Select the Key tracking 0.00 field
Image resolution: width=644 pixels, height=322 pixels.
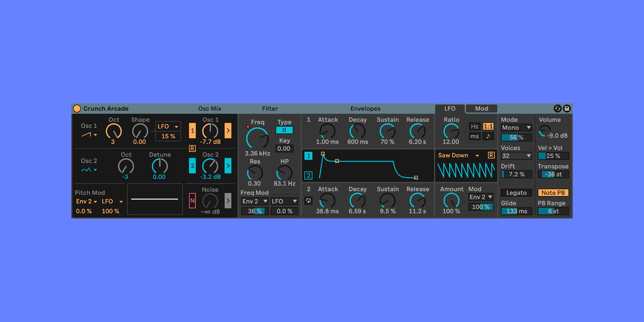(x=284, y=149)
